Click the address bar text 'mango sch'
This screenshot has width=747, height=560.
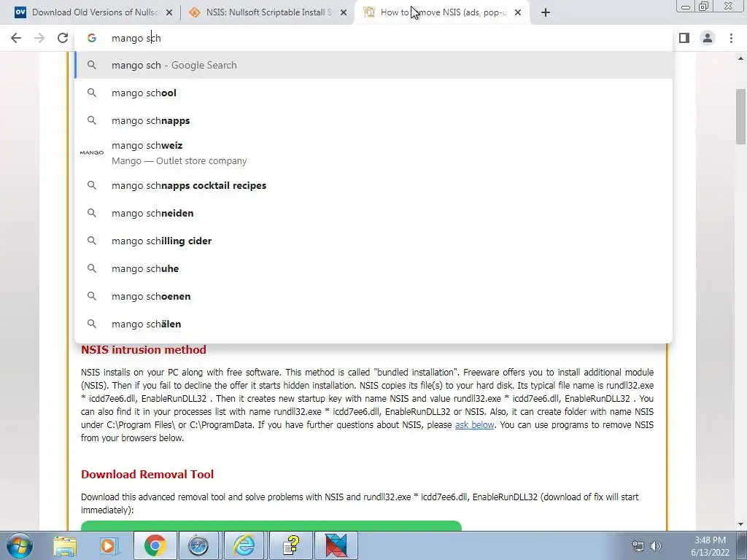pos(136,38)
